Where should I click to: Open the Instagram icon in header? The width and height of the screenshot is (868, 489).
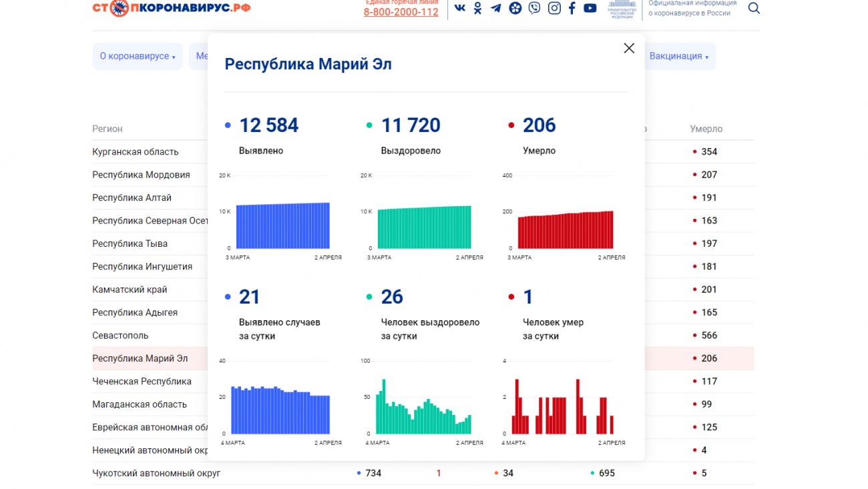click(x=554, y=8)
